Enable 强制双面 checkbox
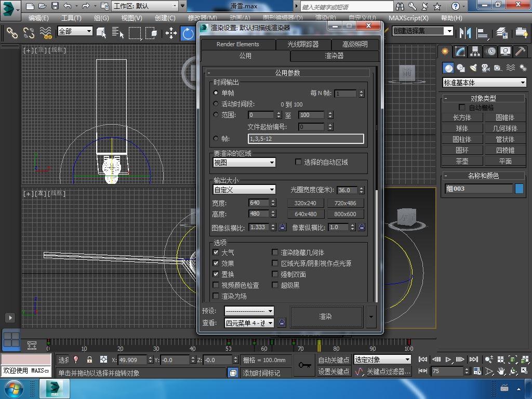 pyautogui.click(x=275, y=274)
